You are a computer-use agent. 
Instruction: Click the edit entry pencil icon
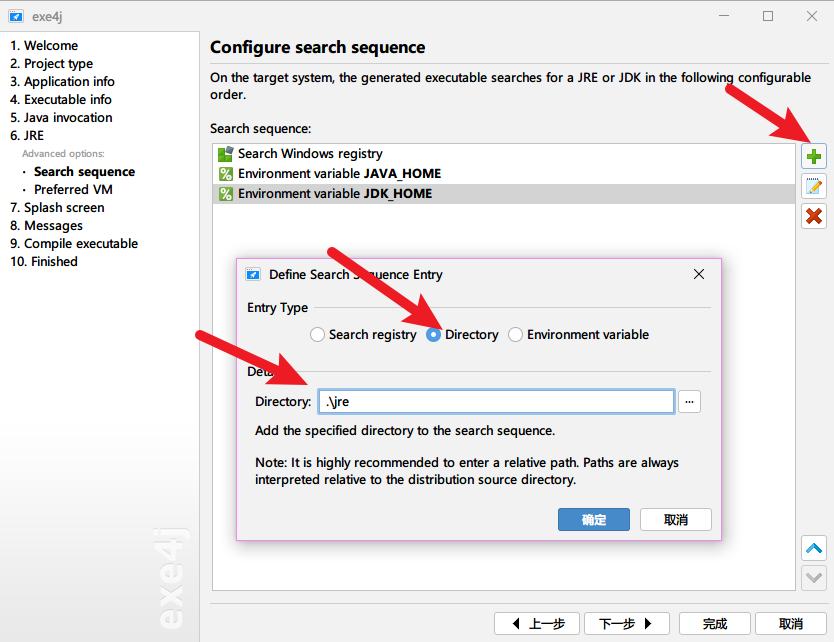[x=814, y=186]
